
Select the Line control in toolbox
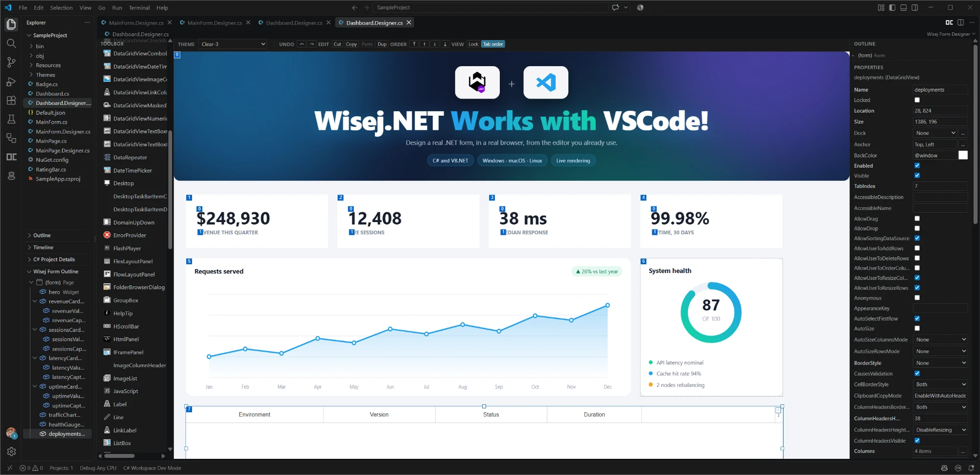[119, 417]
